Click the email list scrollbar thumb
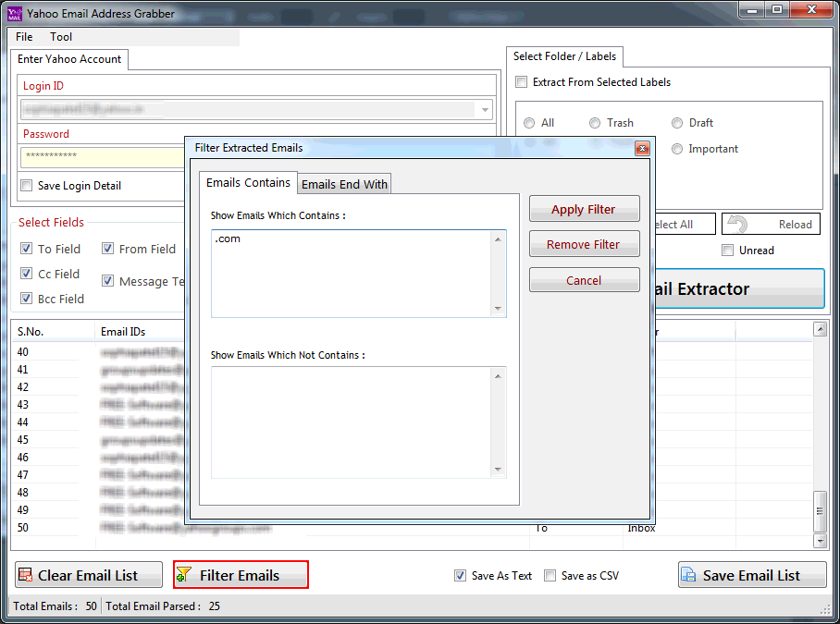 [x=821, y=511]
